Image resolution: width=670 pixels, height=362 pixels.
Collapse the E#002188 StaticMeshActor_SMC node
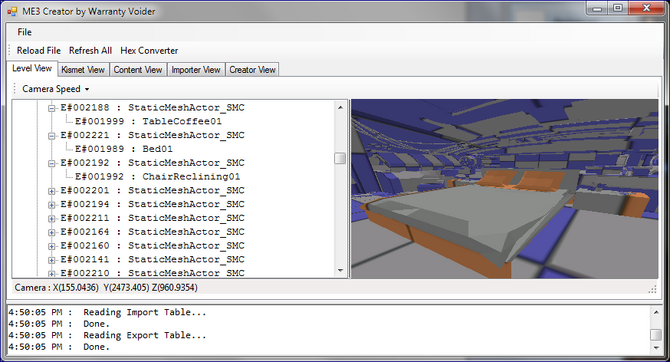(51, 109)
